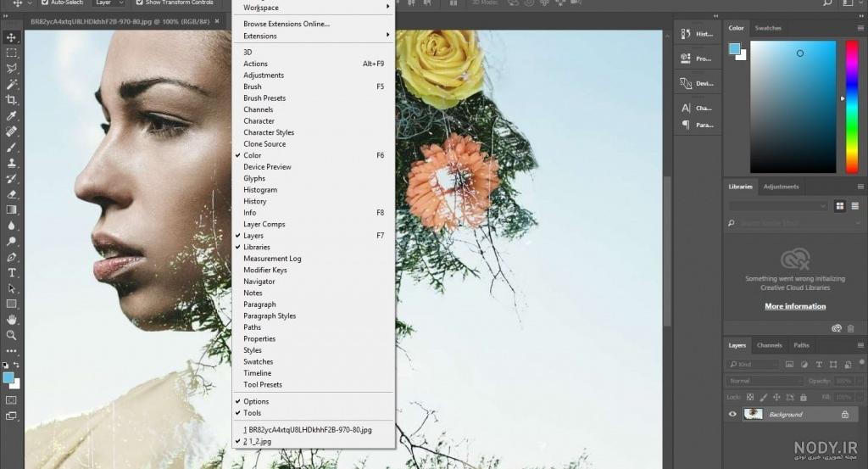Toggle Show Transform Controls checkbox
Screen dimensions: 868x469
tap(140, 3)
